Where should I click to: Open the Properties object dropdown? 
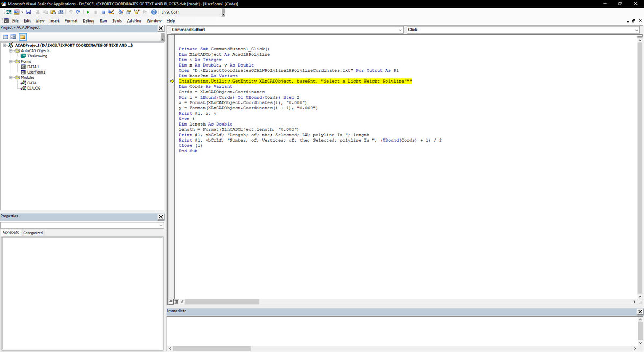coord(82,225)
